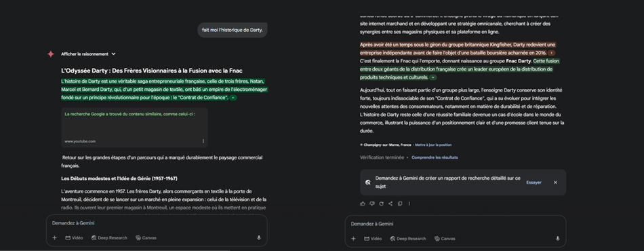Expand green chevron after produits techniques et culturels
This screenshot has width=644, height=251.
point(433,77)
